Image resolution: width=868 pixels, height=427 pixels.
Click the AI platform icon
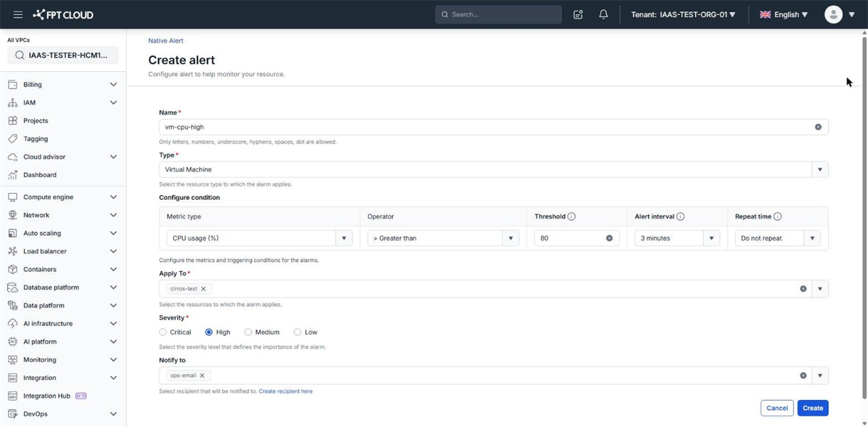12,342
